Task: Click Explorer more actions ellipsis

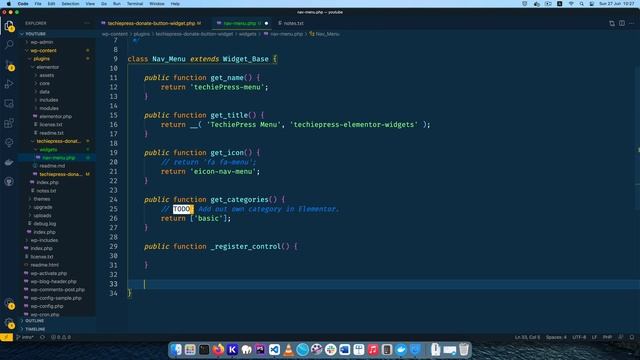Action: coord(87,23)
